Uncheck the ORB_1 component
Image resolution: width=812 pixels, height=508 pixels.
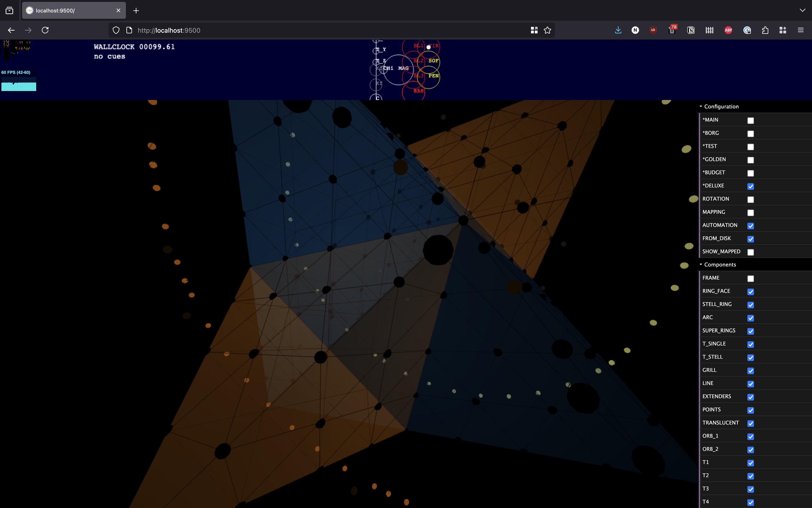(x=751, y=437)
